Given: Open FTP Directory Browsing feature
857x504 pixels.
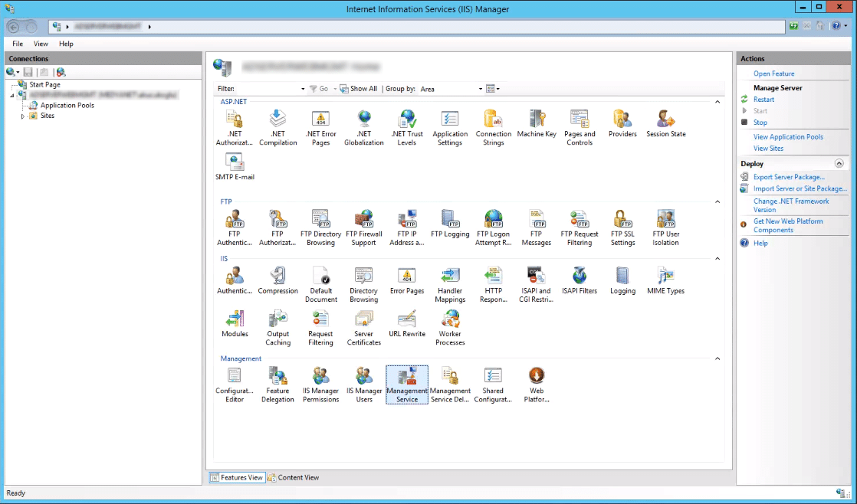Looking at the screenshot, I should (321, 228).
